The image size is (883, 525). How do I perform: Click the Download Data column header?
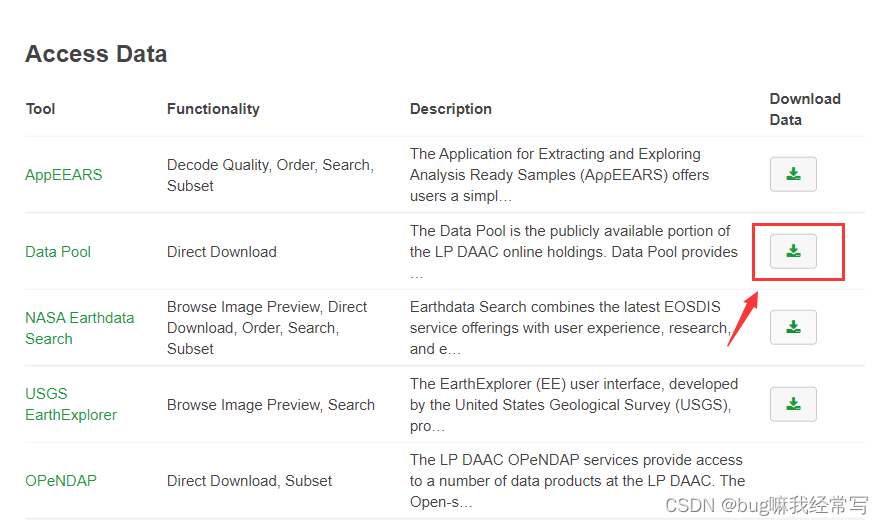805,109
